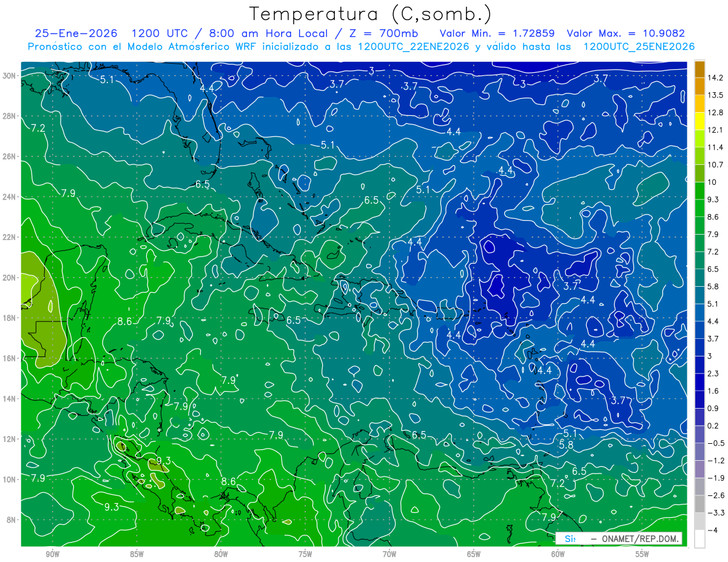Select the orange top segment of the colorbar
The image size is (728, 562).
[699, 69]
